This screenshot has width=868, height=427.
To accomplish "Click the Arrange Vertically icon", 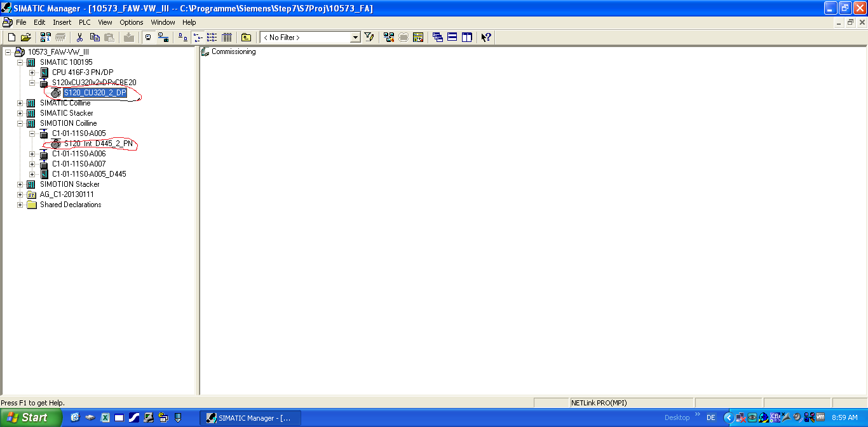I will click(x=467, y=37).
